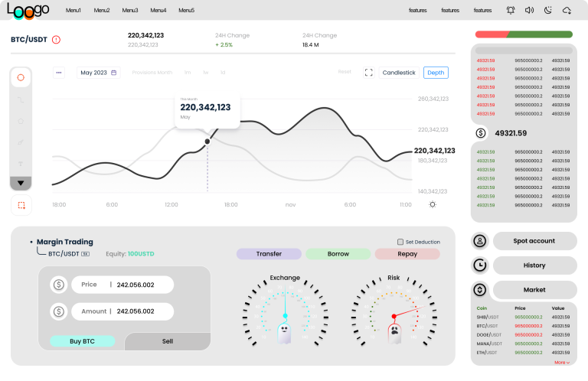The height and width of the screenshot is (381, 588).
Task: Expand the coin list with More
Action: [562, 363]
